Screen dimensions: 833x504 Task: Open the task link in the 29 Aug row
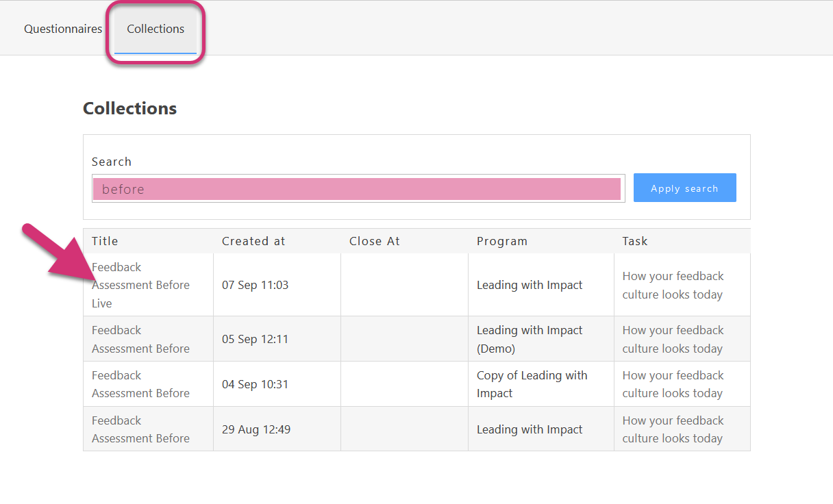[x=673, y=429]
